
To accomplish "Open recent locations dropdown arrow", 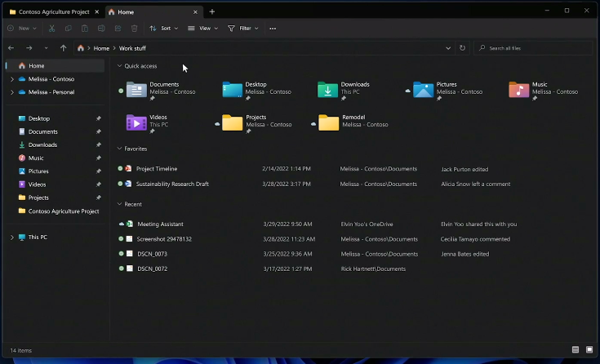I will coord(46,48).
